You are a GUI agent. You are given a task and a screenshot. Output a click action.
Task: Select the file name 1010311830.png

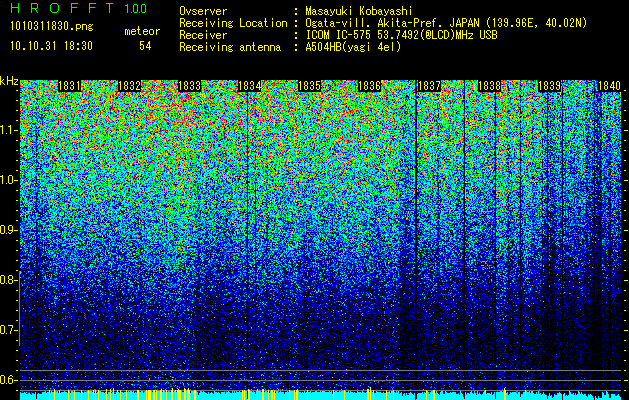click(52, 27)
